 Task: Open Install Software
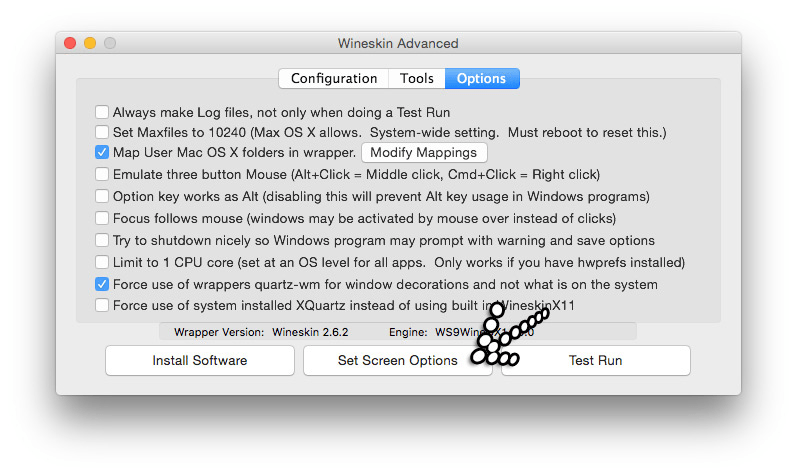point(200,360)
